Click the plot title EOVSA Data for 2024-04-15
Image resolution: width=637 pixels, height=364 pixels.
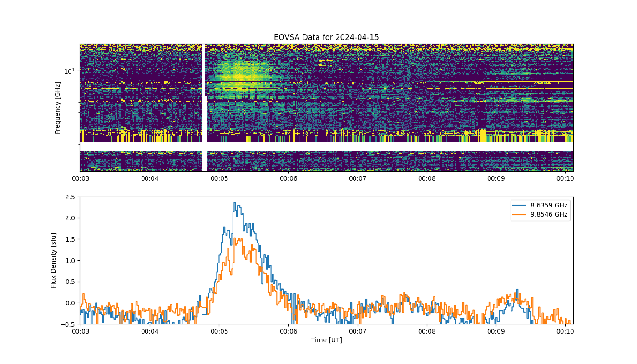pyautogui.click(x=326, y=37)
